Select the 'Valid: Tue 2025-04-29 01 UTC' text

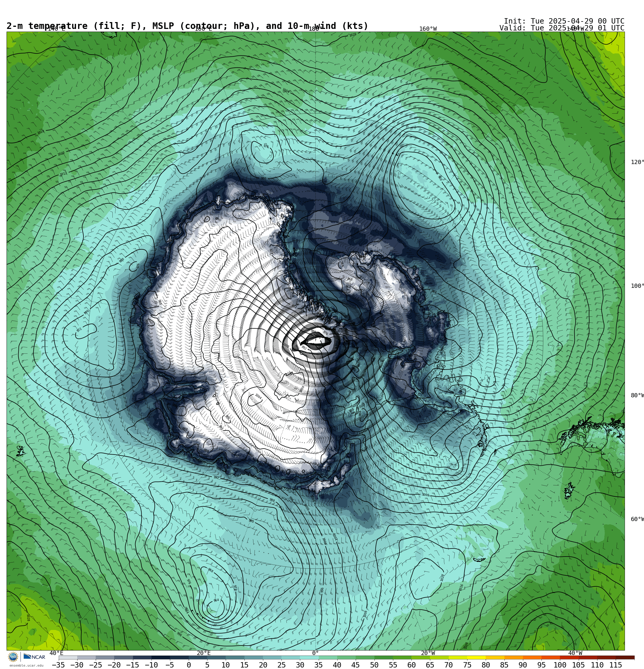(x=562, y=28)
